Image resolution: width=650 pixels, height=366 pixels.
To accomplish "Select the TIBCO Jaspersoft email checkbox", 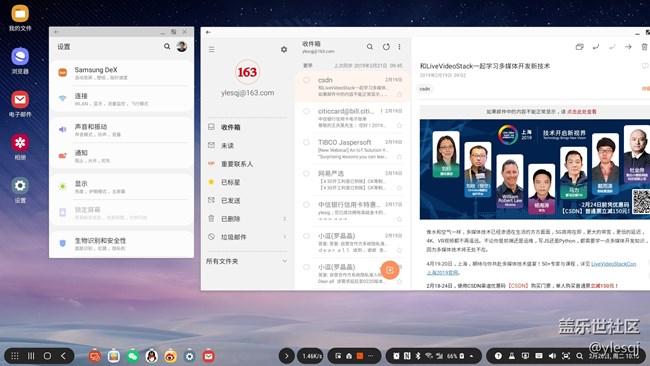I will point(306,142).
